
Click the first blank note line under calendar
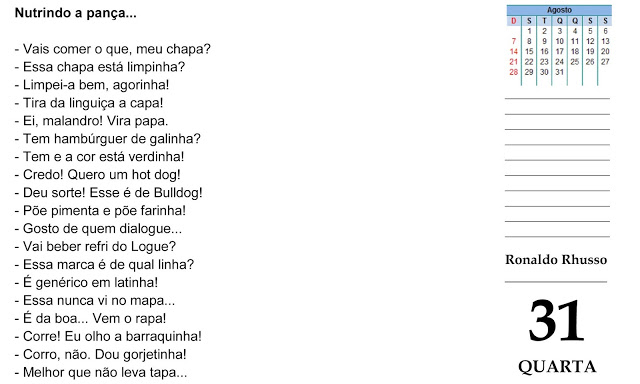tap(557, 98)
